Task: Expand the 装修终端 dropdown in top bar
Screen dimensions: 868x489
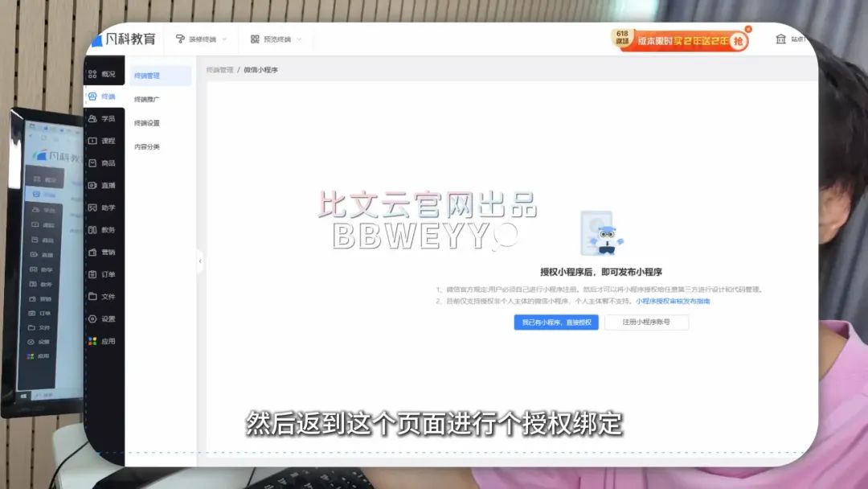Action: tap(201, 39)
